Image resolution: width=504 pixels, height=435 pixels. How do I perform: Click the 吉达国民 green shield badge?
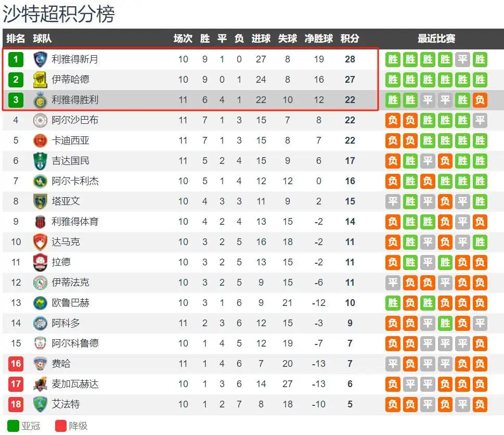pyautogui.click(x=40, y=161)
